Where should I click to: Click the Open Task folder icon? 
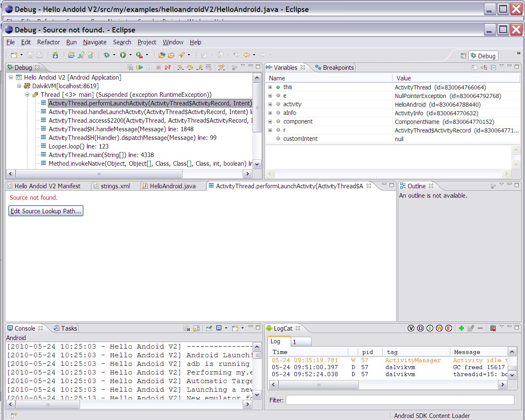tap(171, 55)
